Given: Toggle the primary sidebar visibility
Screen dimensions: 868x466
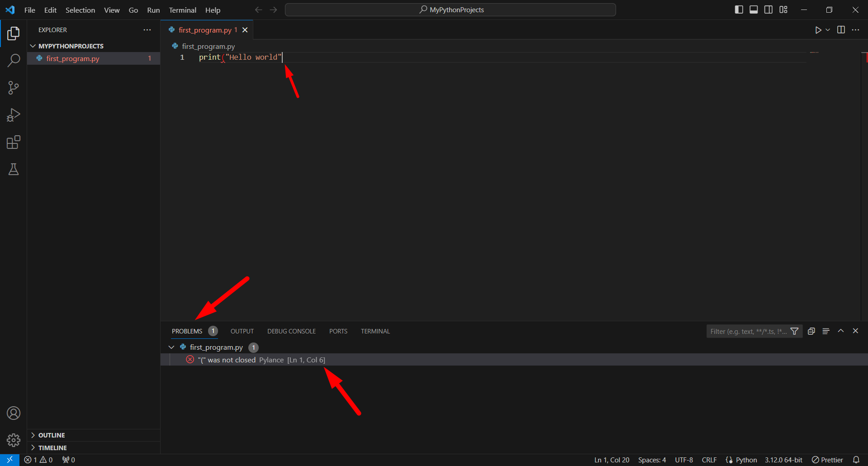Looking at the screenshot, I should click(738, 9).
